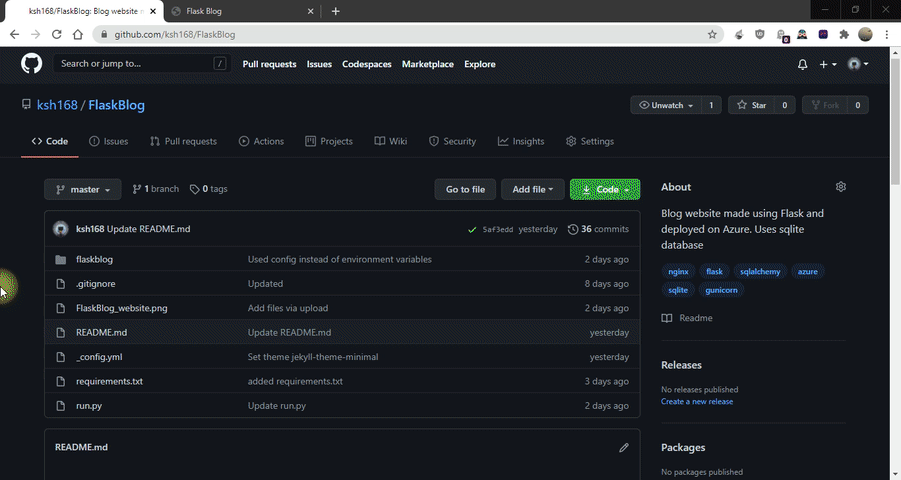Image resolution: width=901 pixels, height=480 pixels.
Task: Open the plus create-new dropdown
Action: pos(827,64)
